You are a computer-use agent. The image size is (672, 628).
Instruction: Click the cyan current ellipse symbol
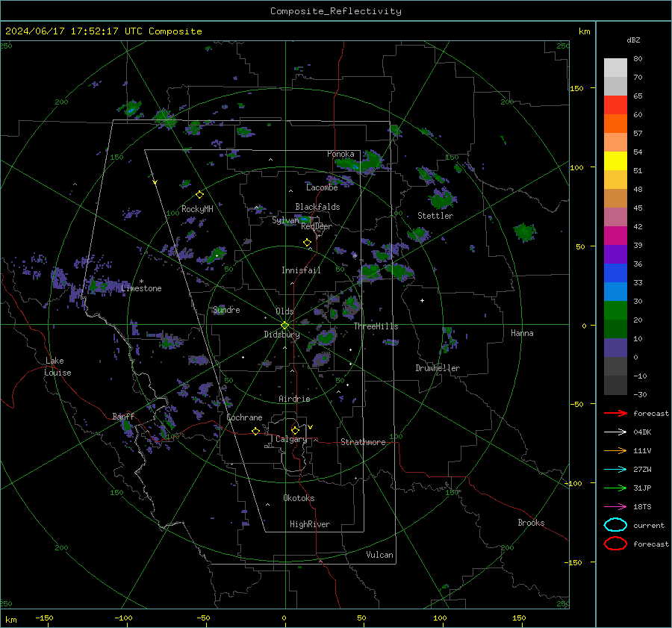[615, 525]
